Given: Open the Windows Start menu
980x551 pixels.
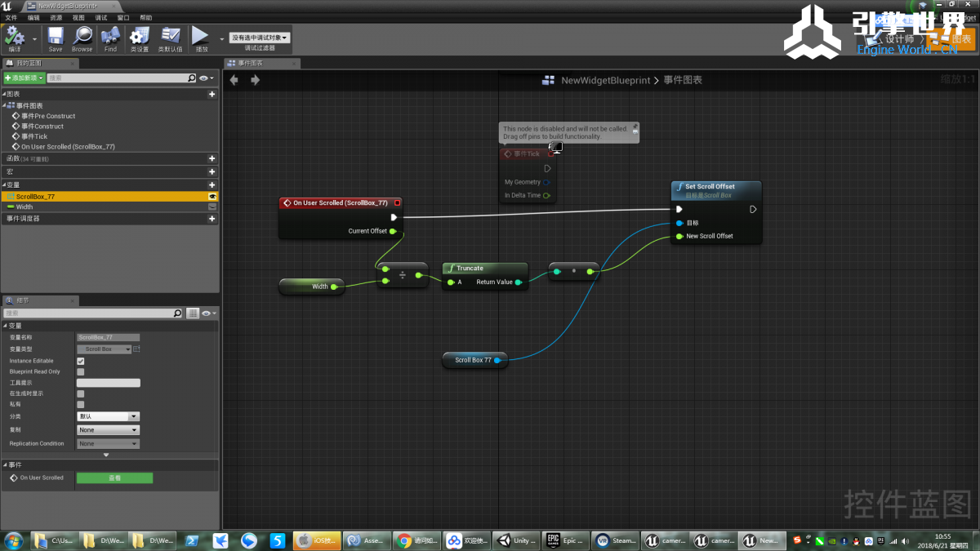Looking at the screenshot, I should tap(14, 540).
